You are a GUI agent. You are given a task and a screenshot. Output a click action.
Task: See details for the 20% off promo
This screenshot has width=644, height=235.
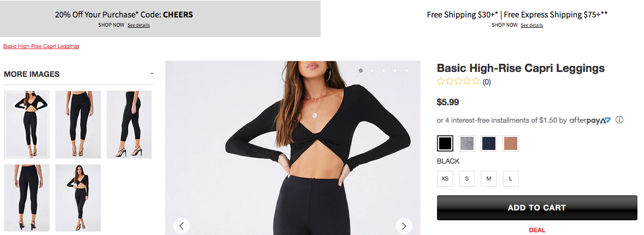(x=138, y=25)
